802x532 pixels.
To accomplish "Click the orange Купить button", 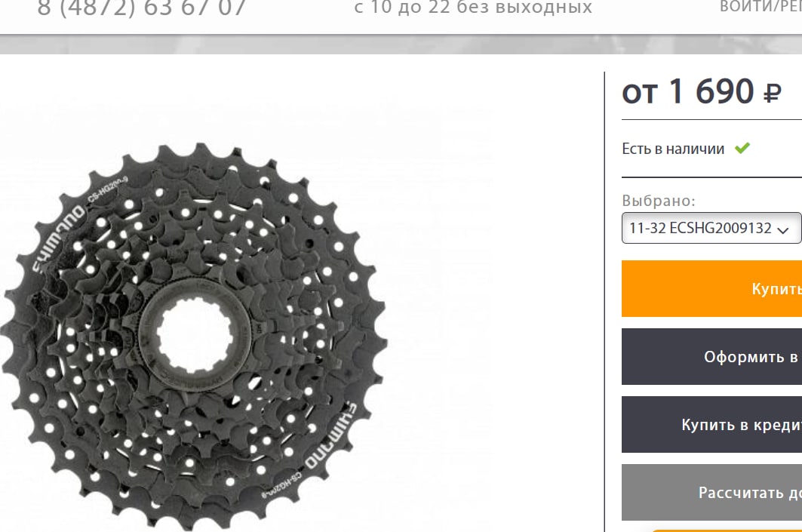I will tap(711, 288).
